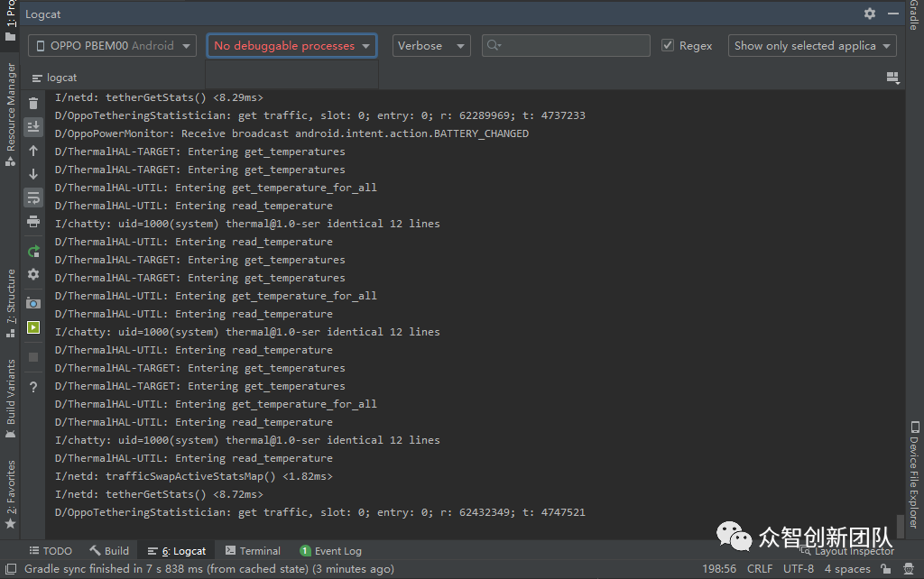Click the restore layout icon near logcat tab

point(892,78)
